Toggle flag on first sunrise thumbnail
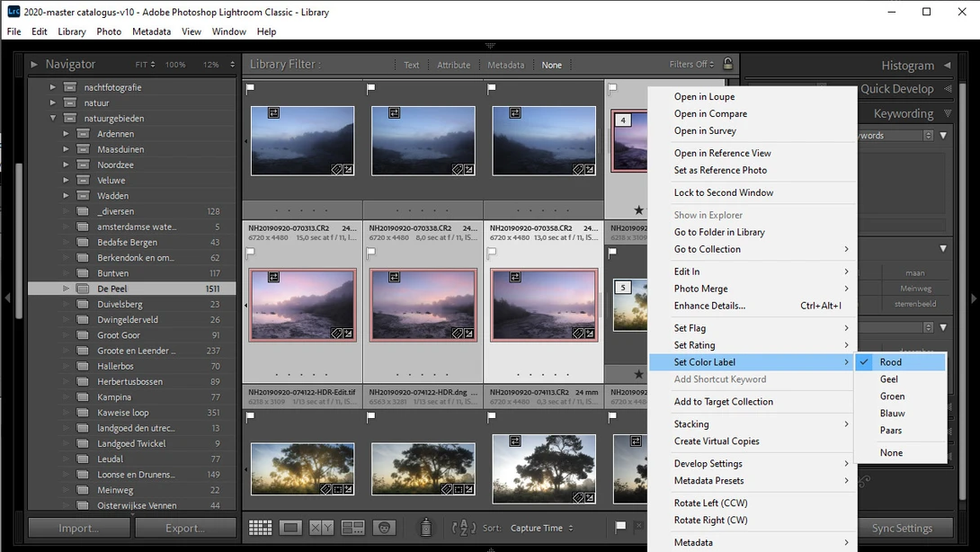 250,417
